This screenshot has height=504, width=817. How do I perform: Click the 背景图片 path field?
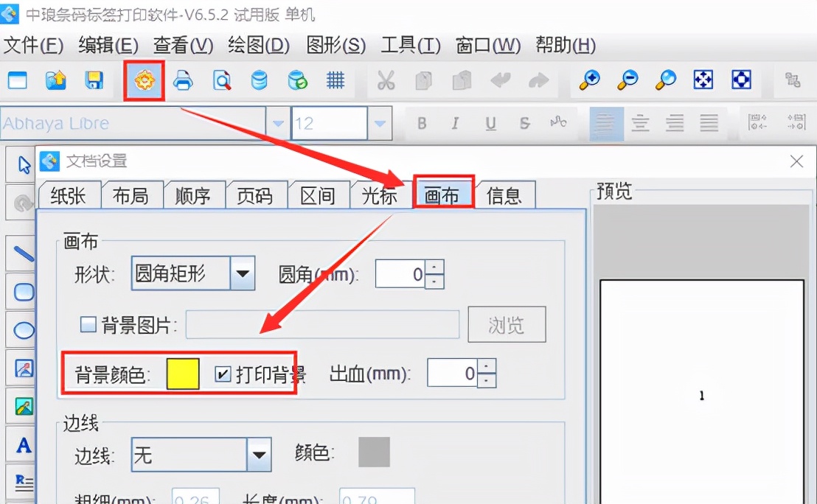(322, 325)
